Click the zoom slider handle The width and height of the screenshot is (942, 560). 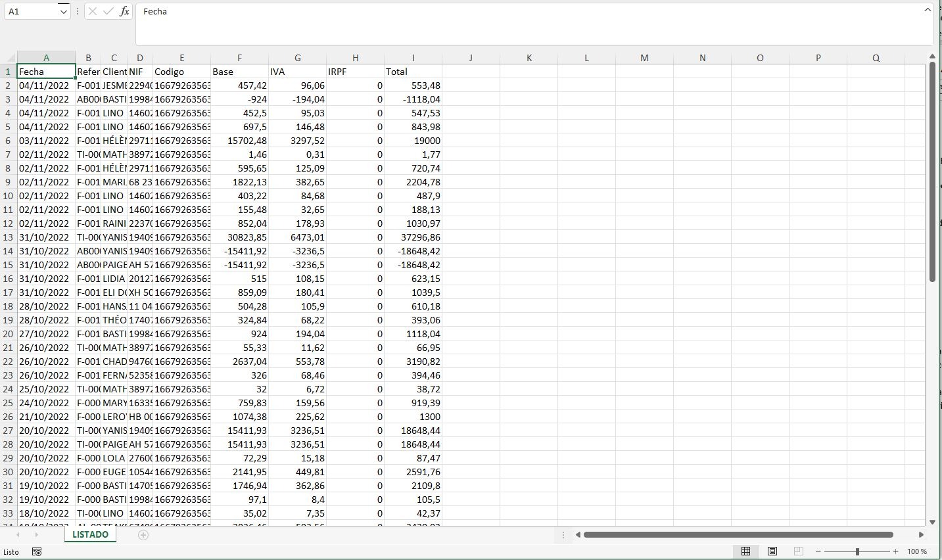tap(857, 551)
